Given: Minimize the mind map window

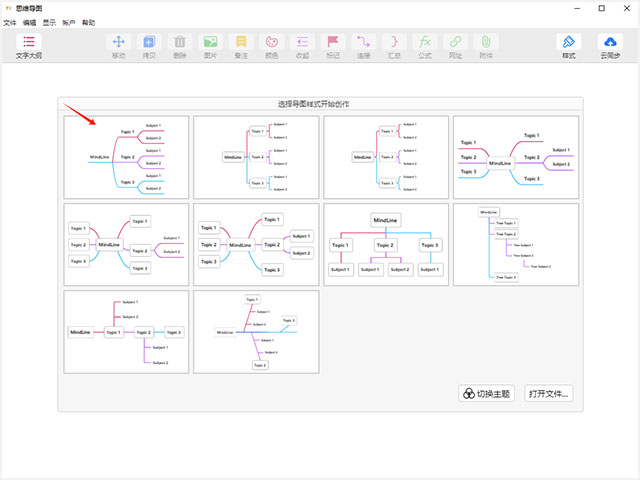Looking at the screenshot, I should click(x=577, y=8).
